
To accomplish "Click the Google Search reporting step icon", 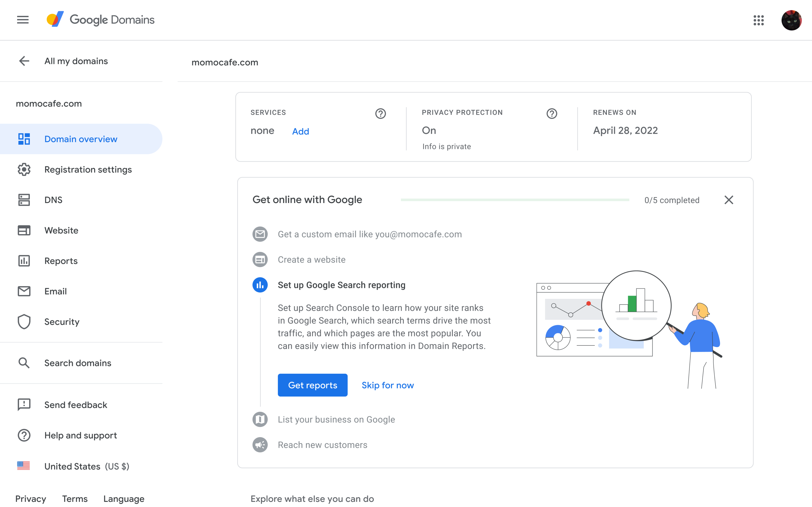I will (x=260, y=285).
